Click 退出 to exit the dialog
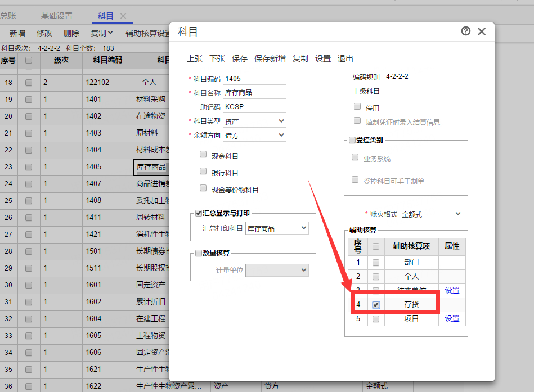 [x=345, y=58]
